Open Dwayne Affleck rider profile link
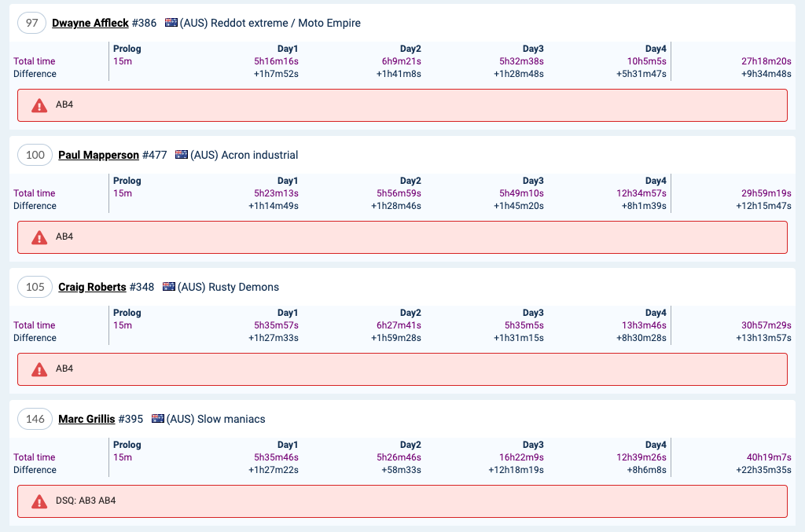The width and height of the screenshot is (805, 532). [90, 24]
